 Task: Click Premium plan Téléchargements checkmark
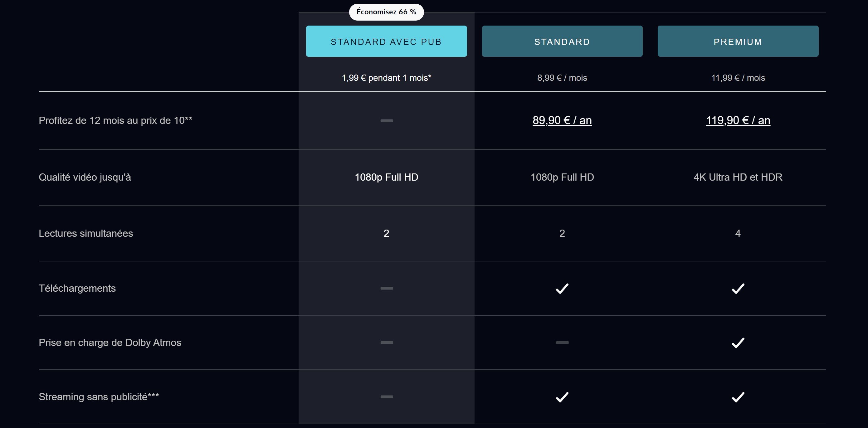coord(738,289)
